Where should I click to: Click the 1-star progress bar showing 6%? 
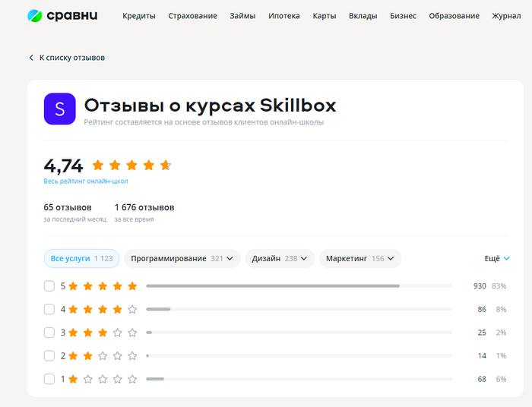click(x=299, y=379)
